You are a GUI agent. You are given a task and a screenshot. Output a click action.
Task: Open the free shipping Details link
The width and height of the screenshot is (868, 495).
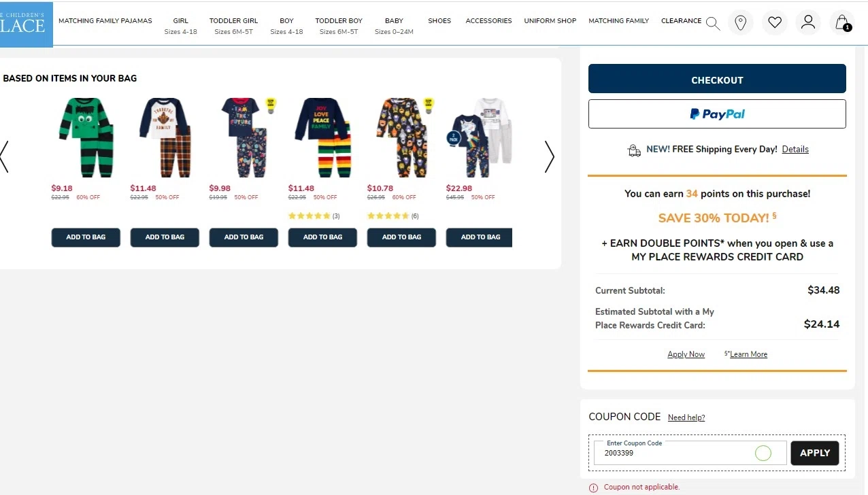point(795,150)
